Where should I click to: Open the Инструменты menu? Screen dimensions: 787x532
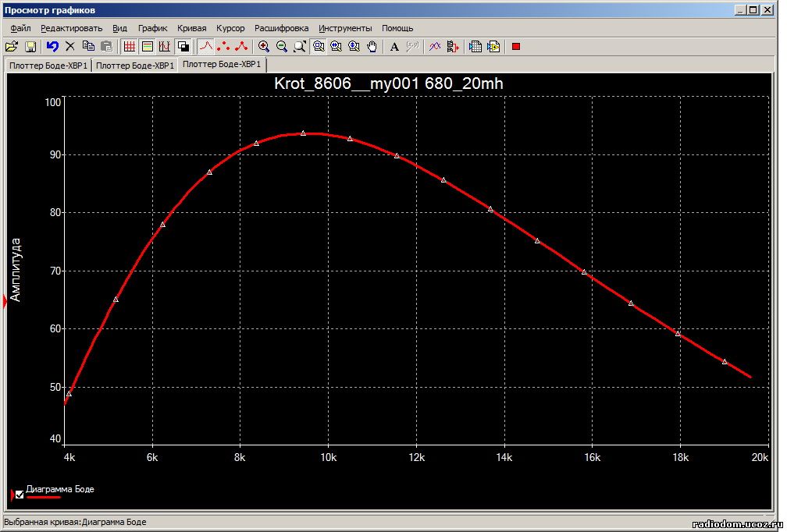[x=345, y=29]
